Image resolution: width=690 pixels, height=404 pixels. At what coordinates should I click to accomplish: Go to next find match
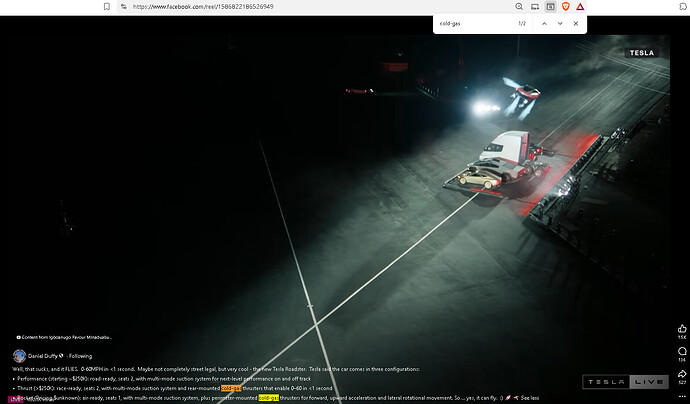(x=560, y=23)
